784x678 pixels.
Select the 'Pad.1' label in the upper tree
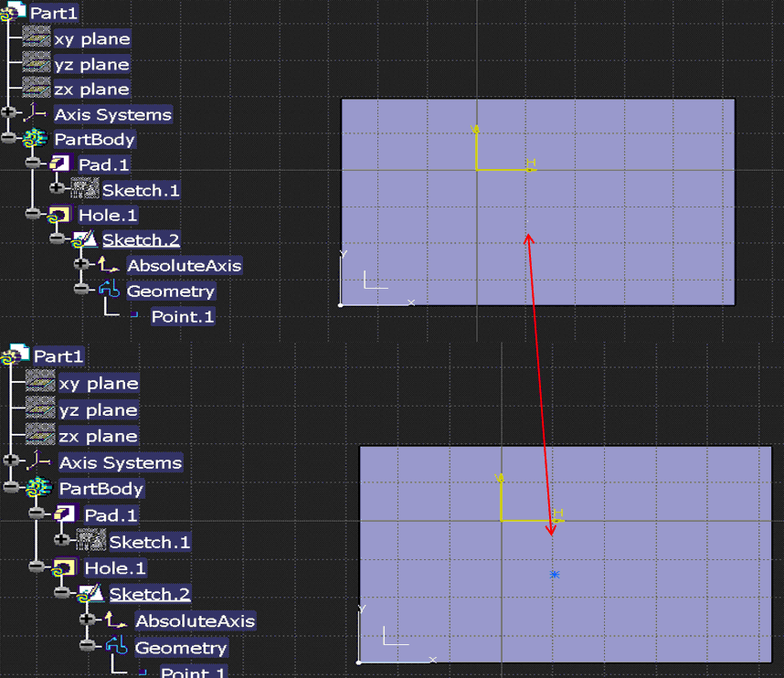click(x=103, y=164)
